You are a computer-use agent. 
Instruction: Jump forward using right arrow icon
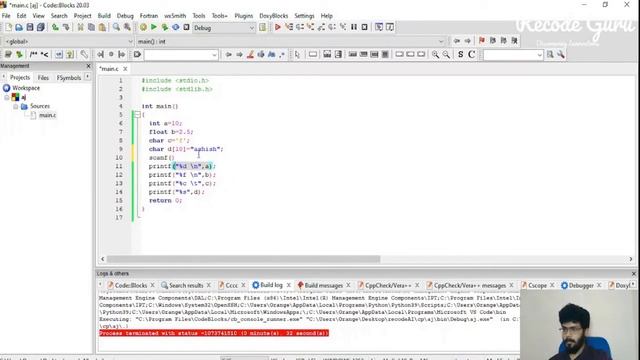click(467, 41)
